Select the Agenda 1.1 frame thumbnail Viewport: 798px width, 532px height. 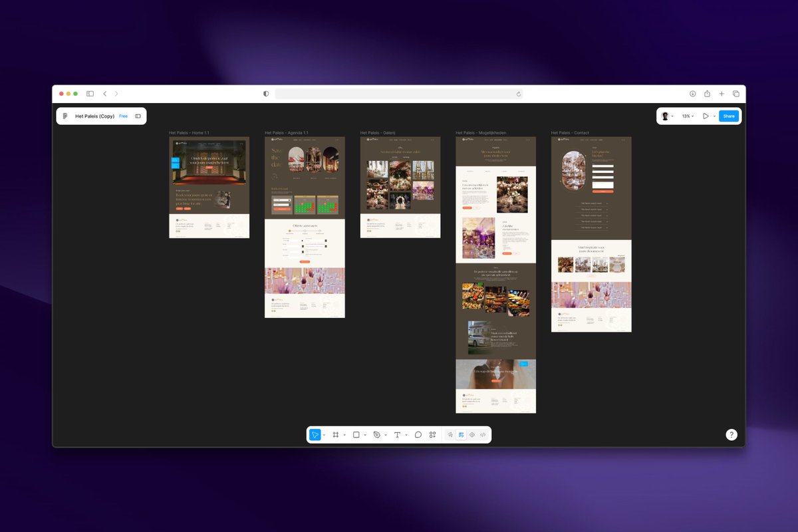(x=305, y=227)
